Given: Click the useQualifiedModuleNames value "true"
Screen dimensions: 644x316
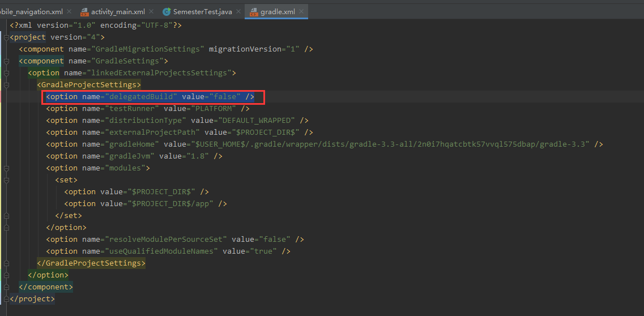Looking at the screenshot, I should point(263,251).
